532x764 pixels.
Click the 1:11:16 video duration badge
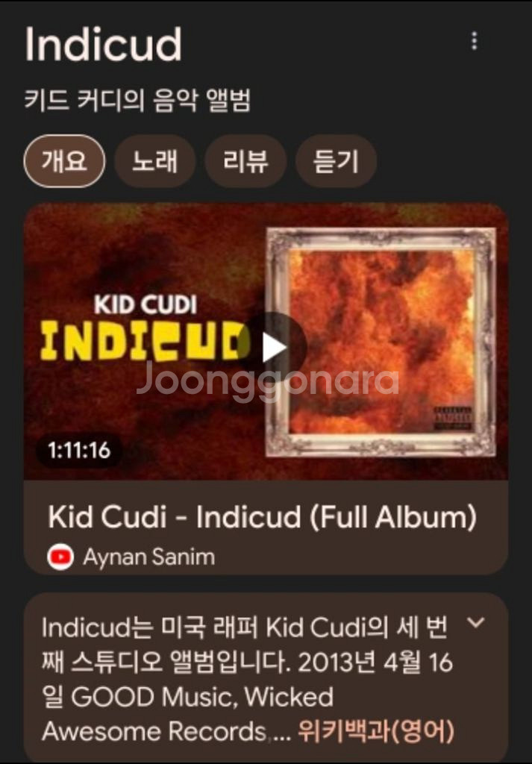(x=79, y=450)
